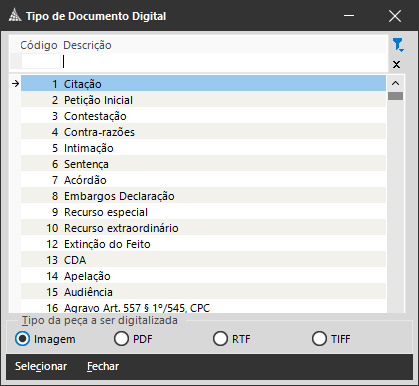Click the list scrollbar thumb
The width and height of the screenshot is (419, 386).
coord(396,96)
